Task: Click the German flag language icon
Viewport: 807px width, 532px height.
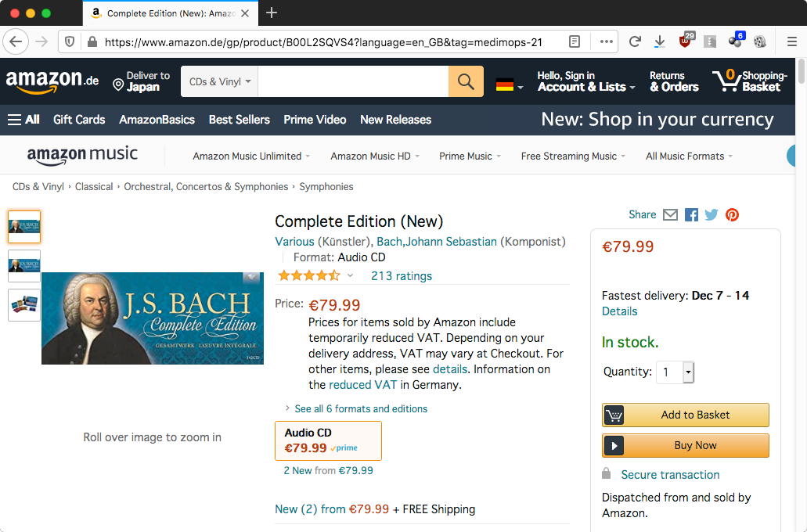Action: tap(505, 84)
